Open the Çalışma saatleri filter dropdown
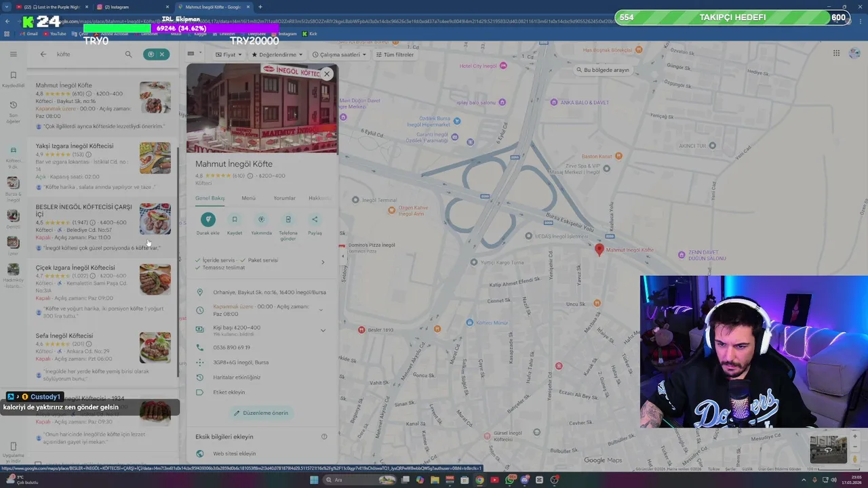The height and width of the screenshot is (488, 868). coord(339,54)
